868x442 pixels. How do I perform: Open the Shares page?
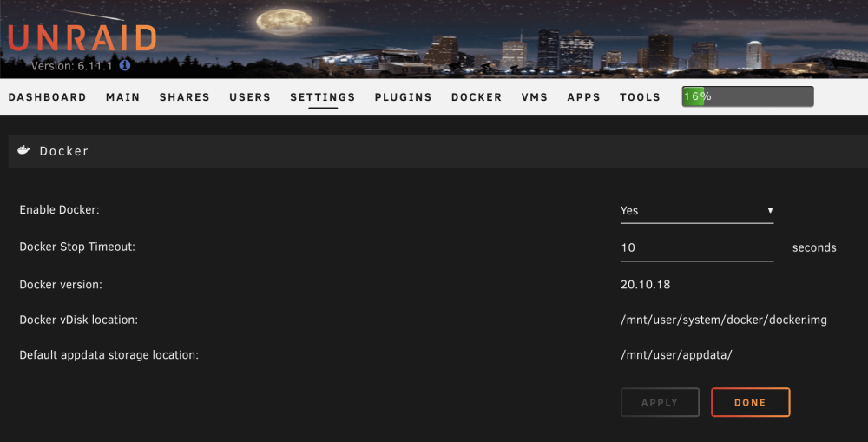point(185,97)
